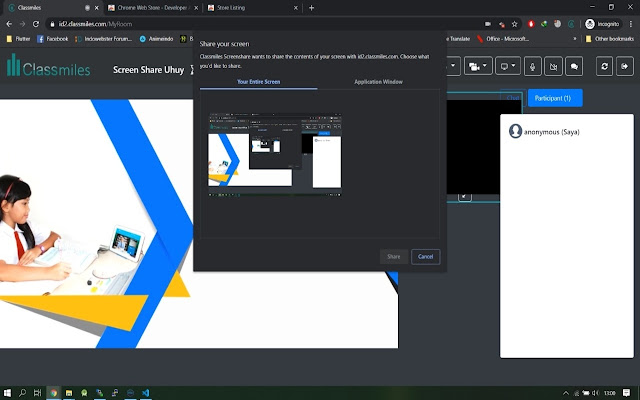Image resolution: width=640 pixels, height=400 pixels.
Task: Open the Participant (1) tab
Action: (555, 98)
